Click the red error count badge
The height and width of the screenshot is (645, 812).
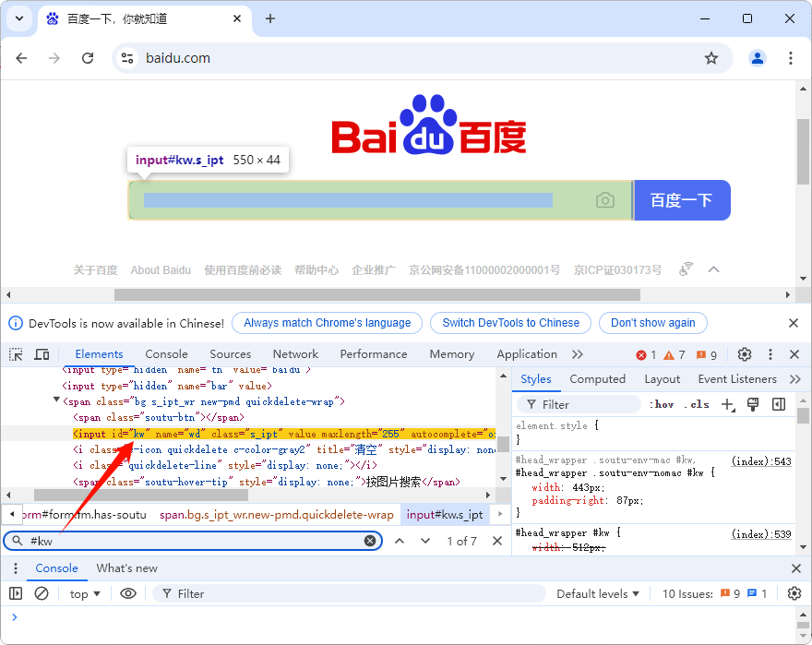pos(646,355)
